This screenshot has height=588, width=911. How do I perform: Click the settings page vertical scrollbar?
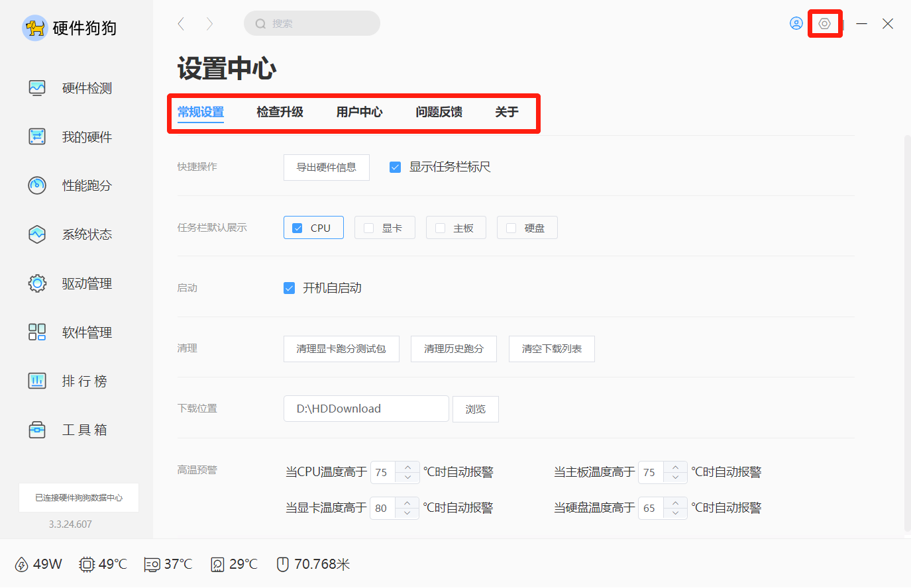(x=908, y=333)
